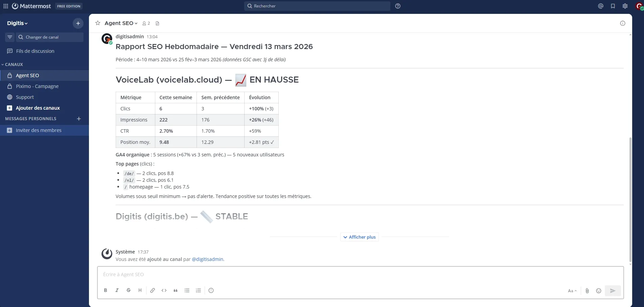Screen dimensions: 644x307
Task: Click the @digitisadmin mention link
Action: (207, 259)
